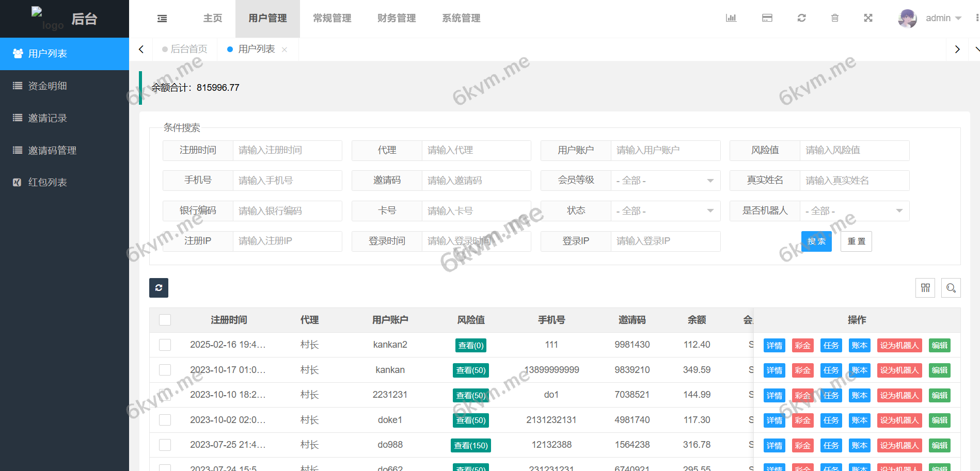Check the checkbox for user do988
980x471 pixels.
[x=165, y=445]
